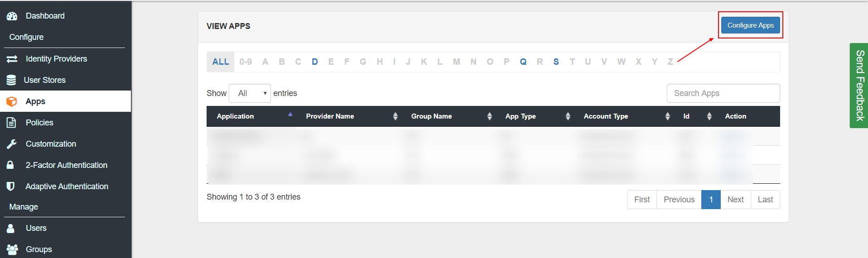
Task: Click the VIEW APPS heading
Action: [228, 26]
